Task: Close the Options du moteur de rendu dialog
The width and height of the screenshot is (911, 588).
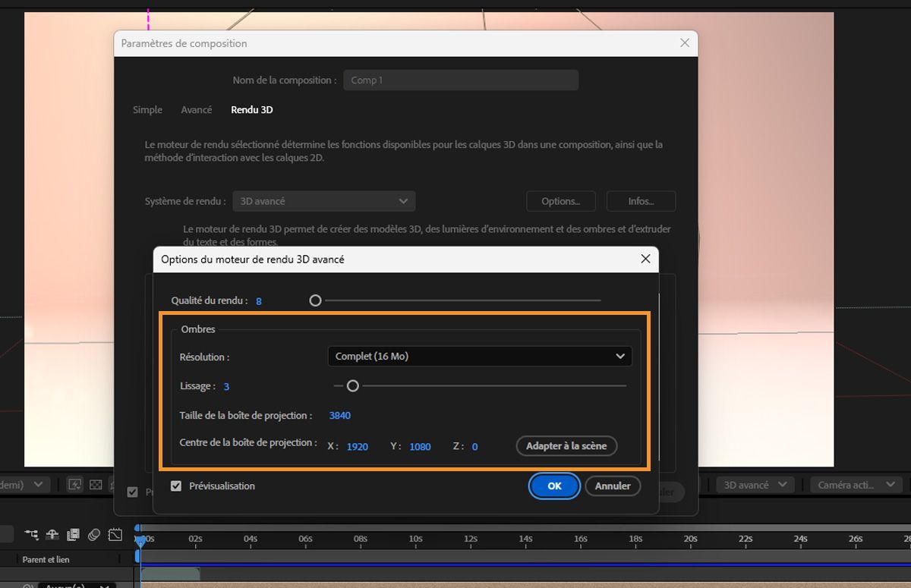Action: [x=645, y=259]
